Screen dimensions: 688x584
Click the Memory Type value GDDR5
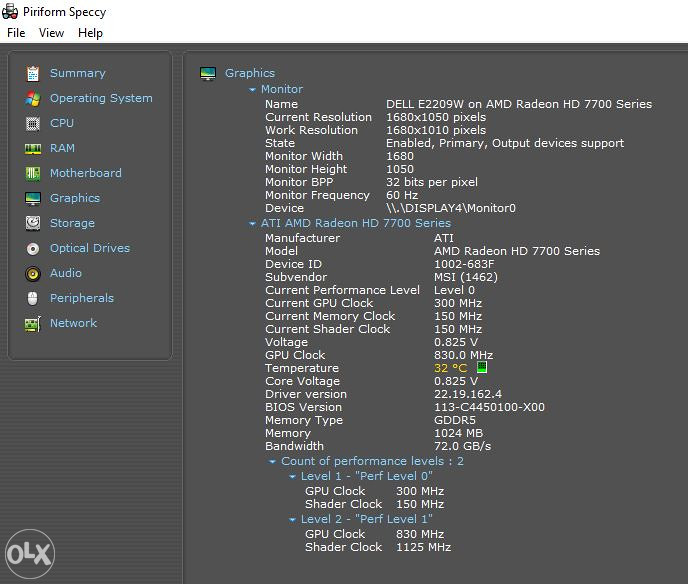tap(455, 420)
